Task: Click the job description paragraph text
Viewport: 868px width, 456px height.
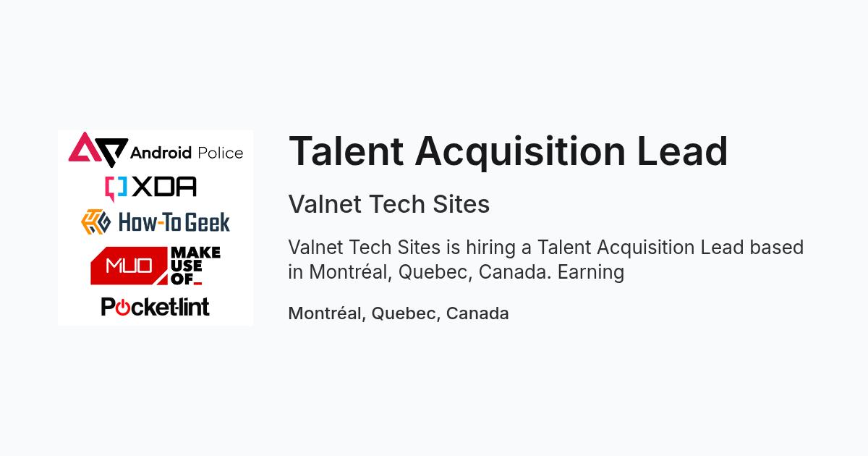Action: [x=546, y=259]
